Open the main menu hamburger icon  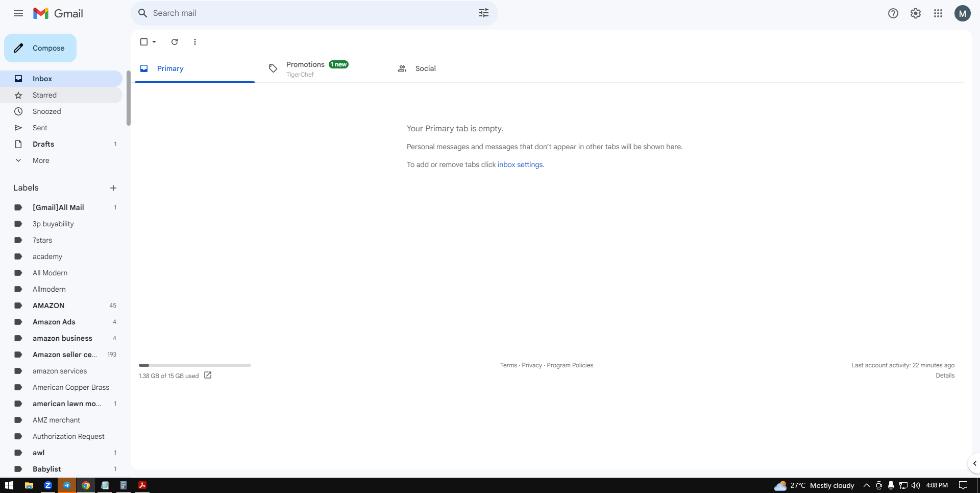(18, 13)
